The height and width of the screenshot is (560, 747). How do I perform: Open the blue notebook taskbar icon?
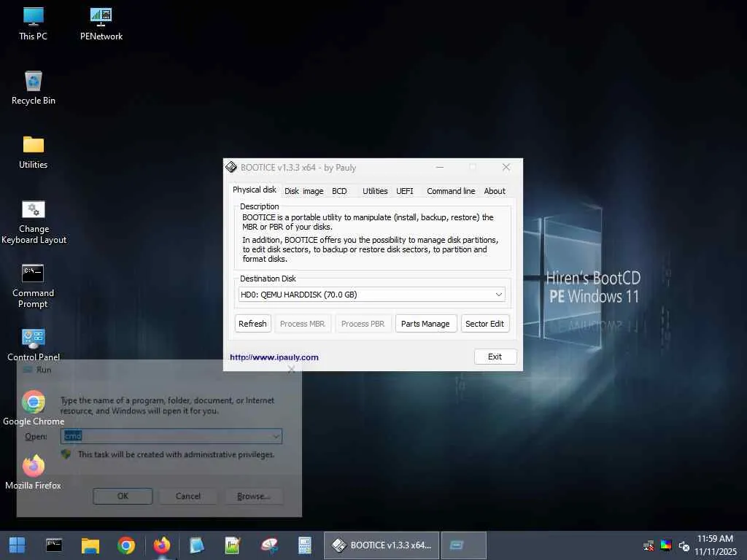tap(196, 545)
